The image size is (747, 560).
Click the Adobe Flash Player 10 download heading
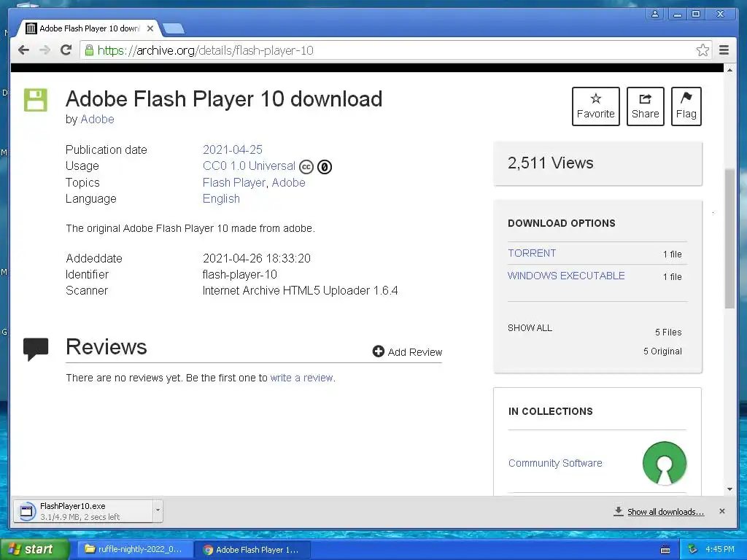(x=224, y=99)
